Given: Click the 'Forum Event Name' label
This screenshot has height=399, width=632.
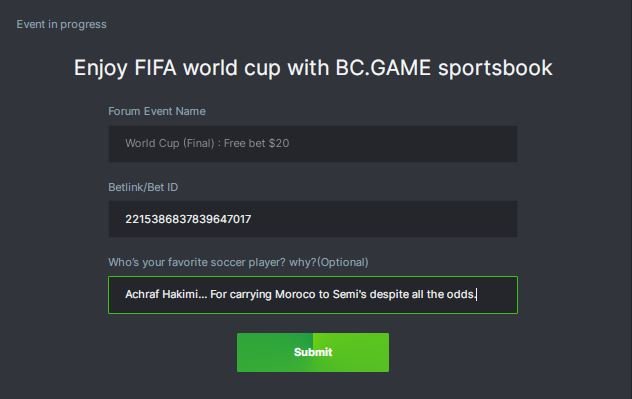Looking at the screenshot, I should click(157, 111).
